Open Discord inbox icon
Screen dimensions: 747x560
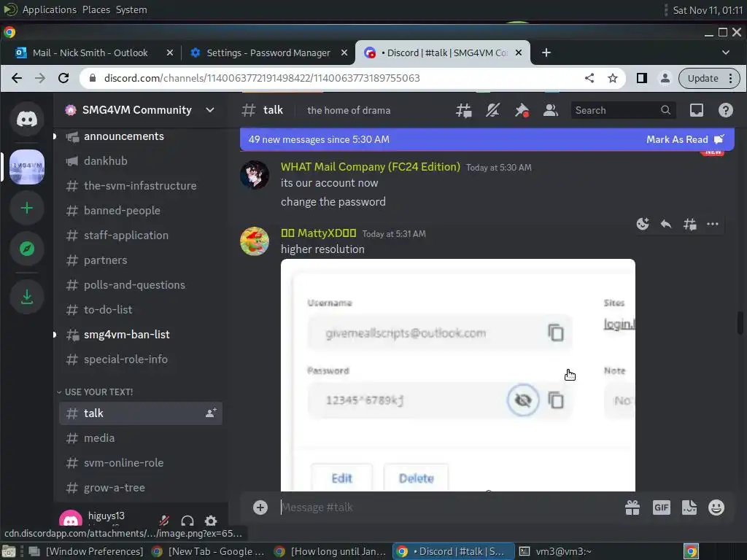pos(697,111)
